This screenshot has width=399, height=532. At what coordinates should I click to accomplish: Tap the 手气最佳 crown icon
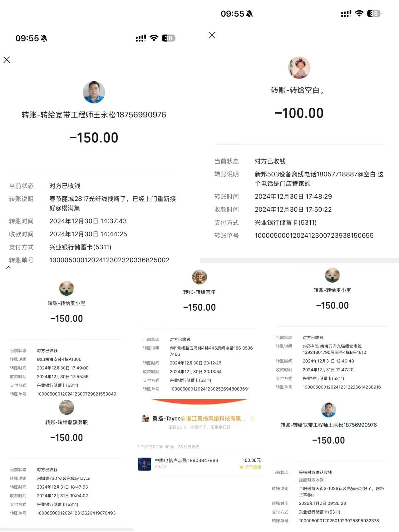(241, 467)
